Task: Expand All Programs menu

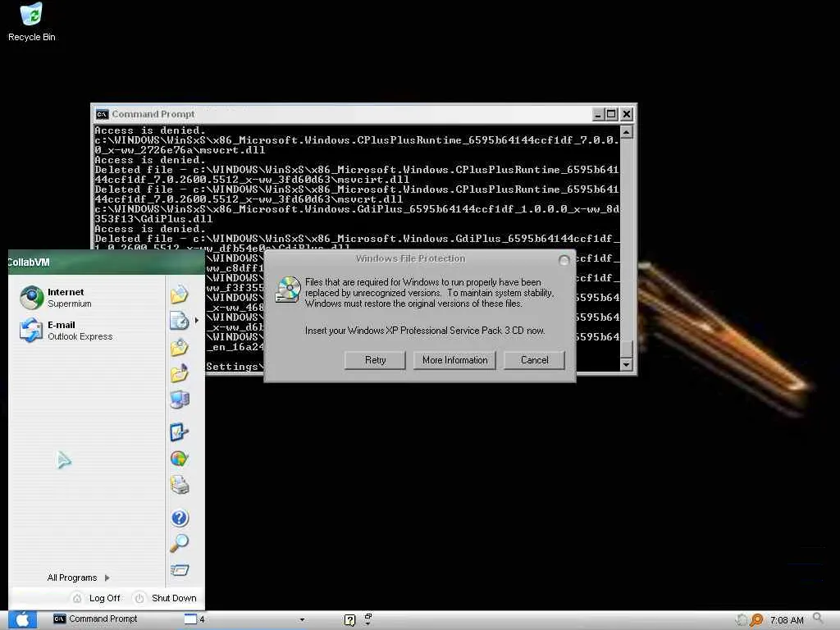Action: tap(78, 577)
